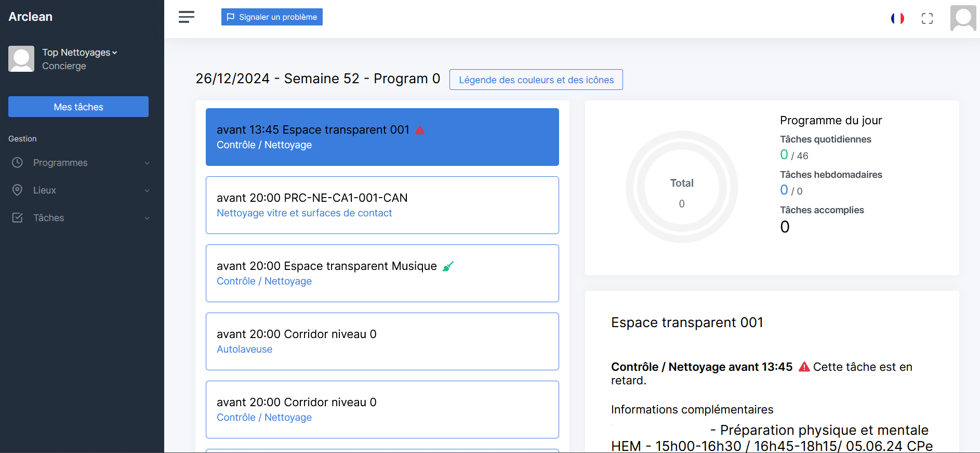Viewport: 980px width, 453px height.
Task: Click the Arclean logo title
Action: pos(30,17)
